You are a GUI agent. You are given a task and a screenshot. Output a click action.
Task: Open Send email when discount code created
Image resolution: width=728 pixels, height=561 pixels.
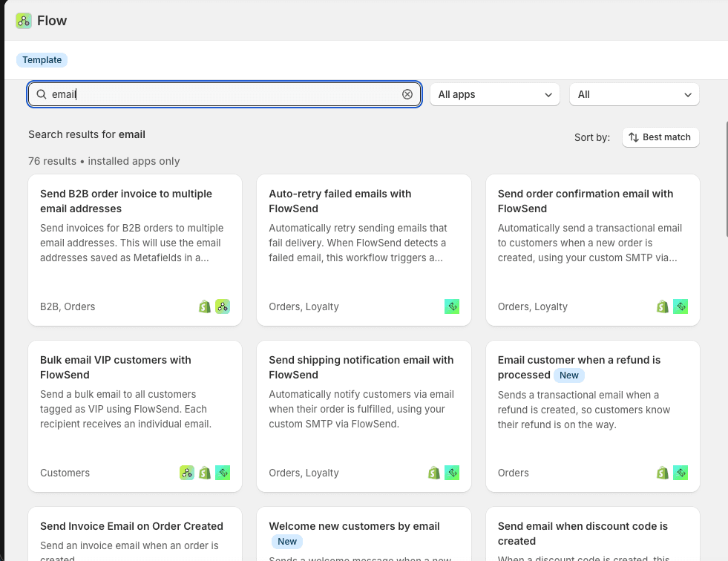click(593, 534)
